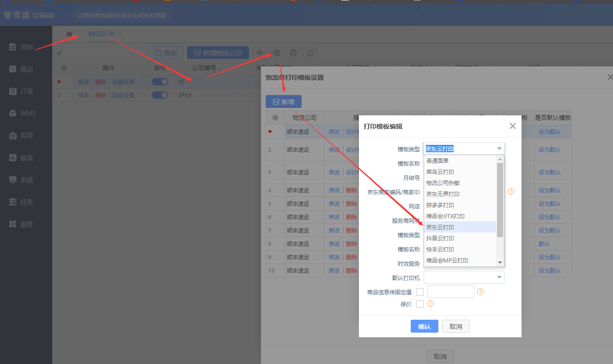
Task: Select 菜鸟云打印 from the dropdown list
Action: [x=460, y=172]
